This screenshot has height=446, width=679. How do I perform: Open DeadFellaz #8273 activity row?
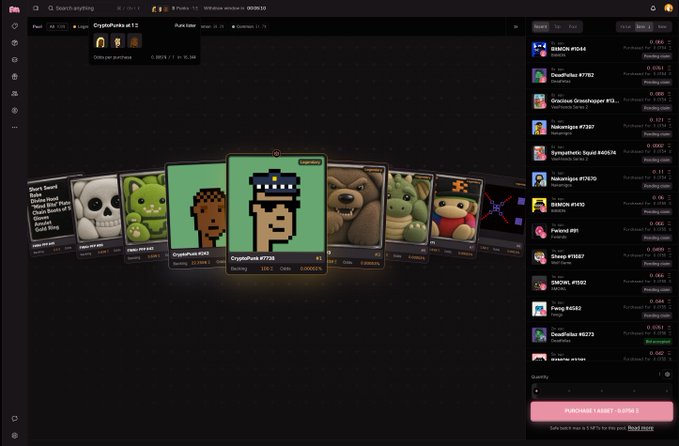[601, 335]
